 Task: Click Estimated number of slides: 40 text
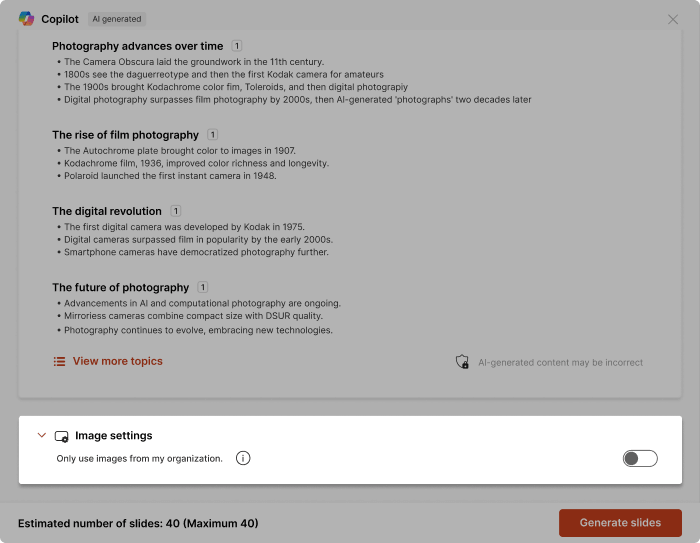[x=138, y=523]
